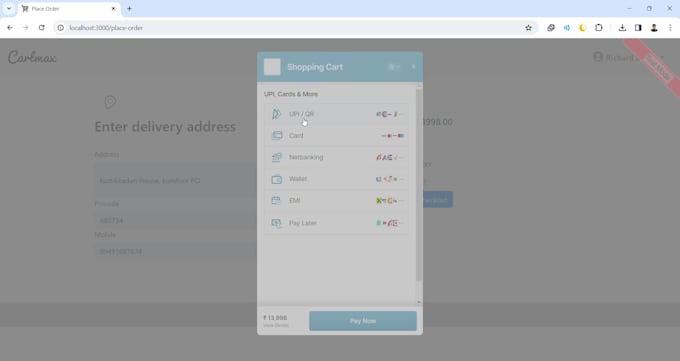
Task: Open the link-shaped extension icon
Action: pyautogui.click(x=551, y=28)
